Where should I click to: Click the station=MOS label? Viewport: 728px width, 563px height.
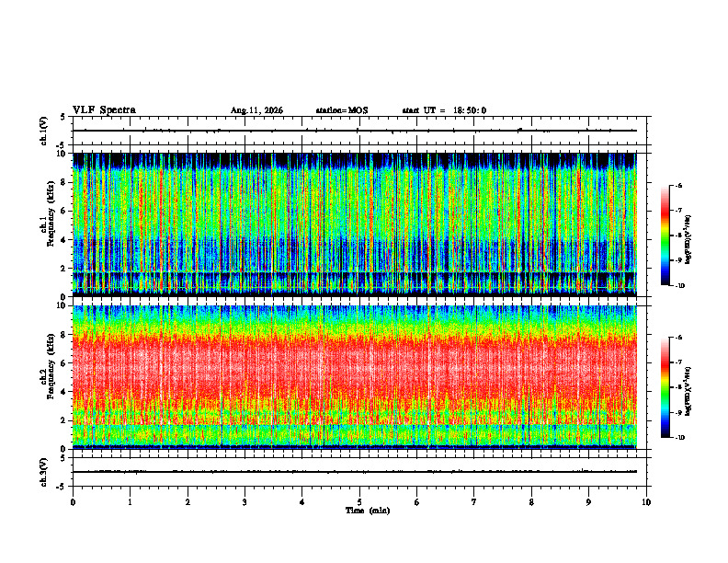pos(342,110)
